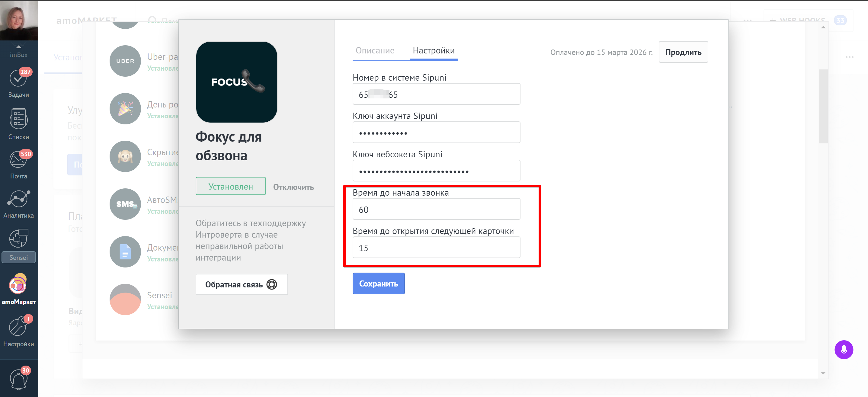Click the user avatar photo

[19, 20]
